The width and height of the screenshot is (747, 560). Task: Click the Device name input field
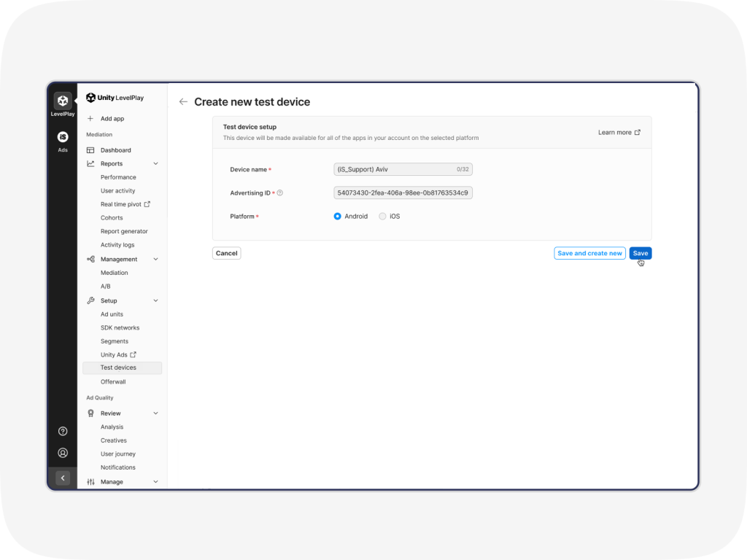403,169
